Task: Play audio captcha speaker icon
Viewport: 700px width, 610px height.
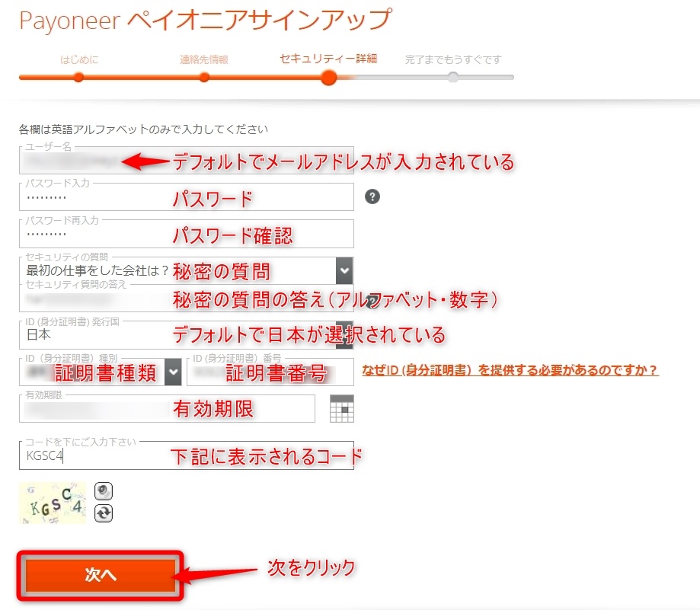Action: (104, 491)
